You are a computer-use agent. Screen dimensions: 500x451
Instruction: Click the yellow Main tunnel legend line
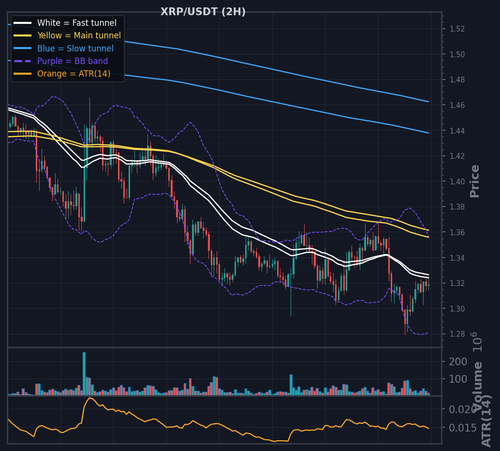click(x=22, y=36)
